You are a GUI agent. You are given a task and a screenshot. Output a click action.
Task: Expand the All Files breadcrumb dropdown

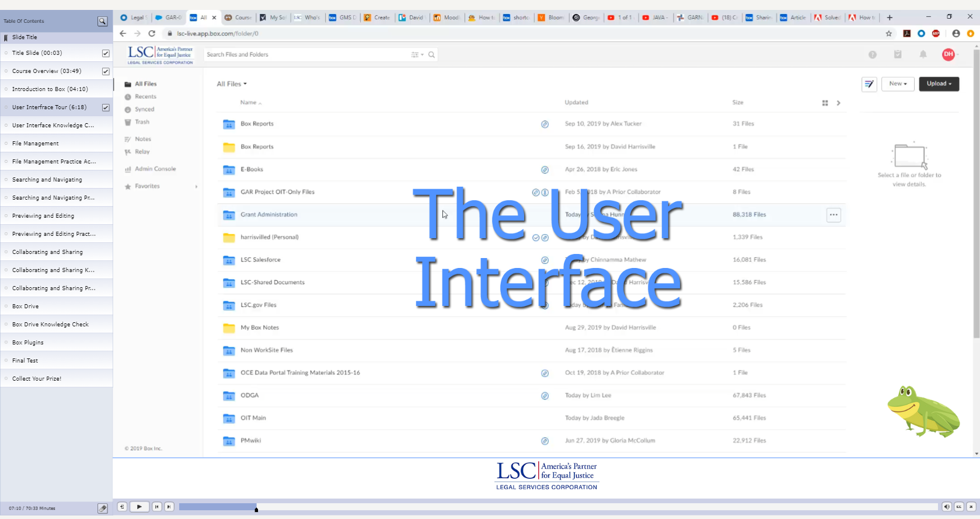[232, 84]
